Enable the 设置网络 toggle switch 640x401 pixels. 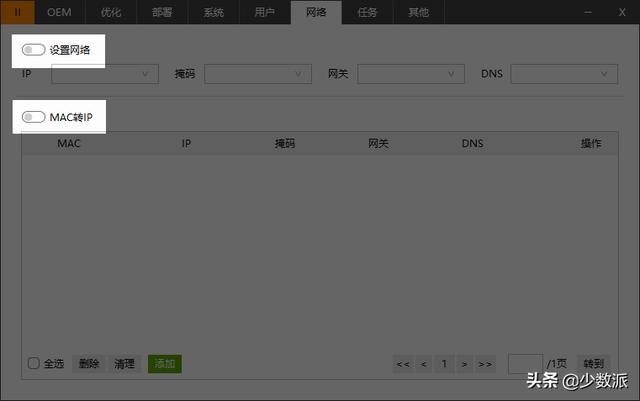coord(33,50)
